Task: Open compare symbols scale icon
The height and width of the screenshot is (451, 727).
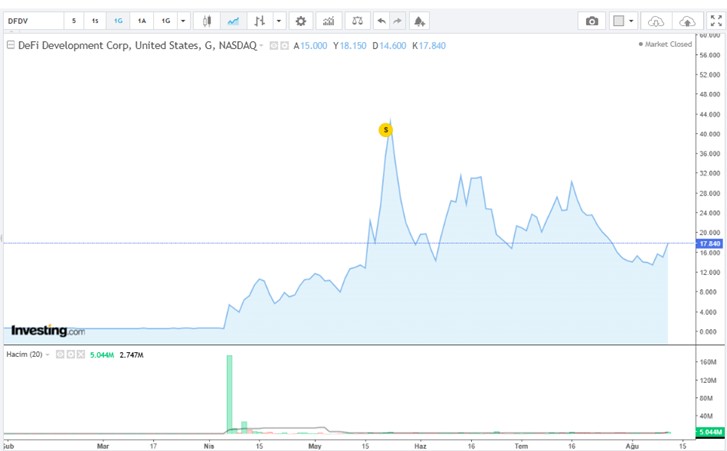Action: [x=357, y=21]
